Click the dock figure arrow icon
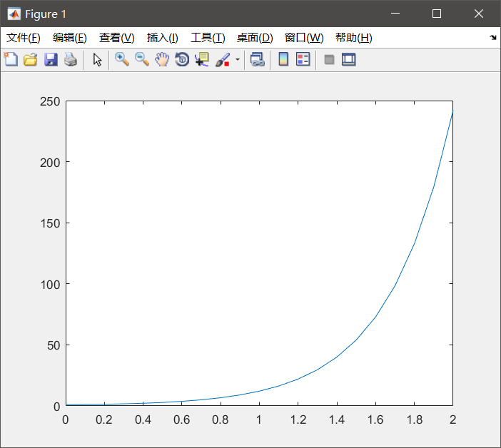Screen dimensions: 501x448 point(493,38)
